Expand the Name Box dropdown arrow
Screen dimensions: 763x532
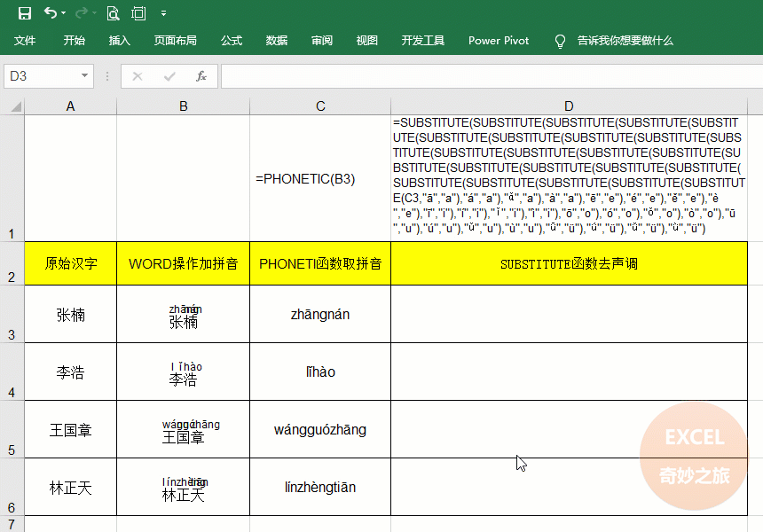click(84, 76)
